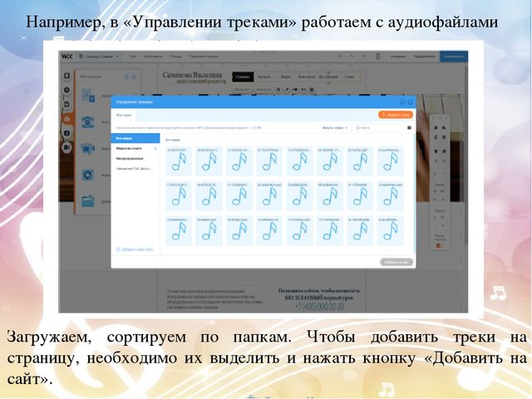The height and width of the screenshot is (399, 532).
Task: Open the sort order dropdown in dialog
Action: pos(335,128)
